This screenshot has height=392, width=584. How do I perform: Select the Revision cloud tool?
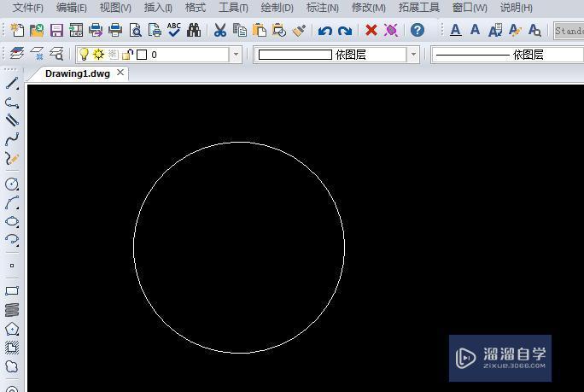coord(12,366)
